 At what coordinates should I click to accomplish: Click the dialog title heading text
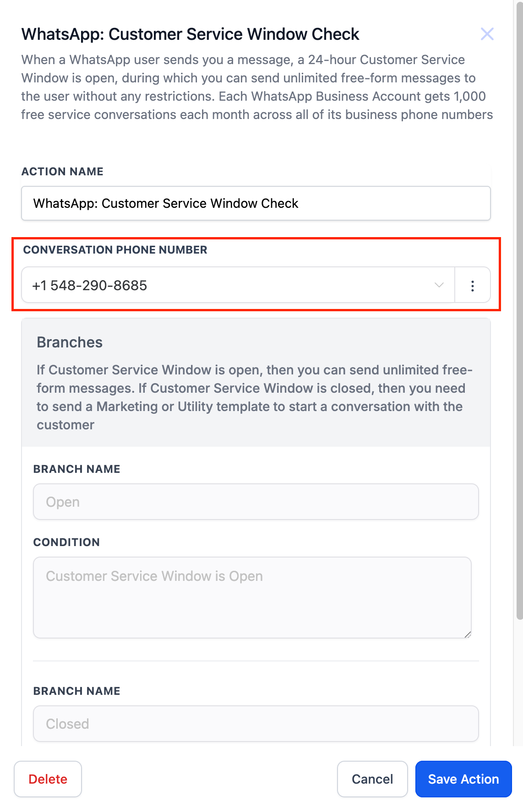tap(190, 34)
